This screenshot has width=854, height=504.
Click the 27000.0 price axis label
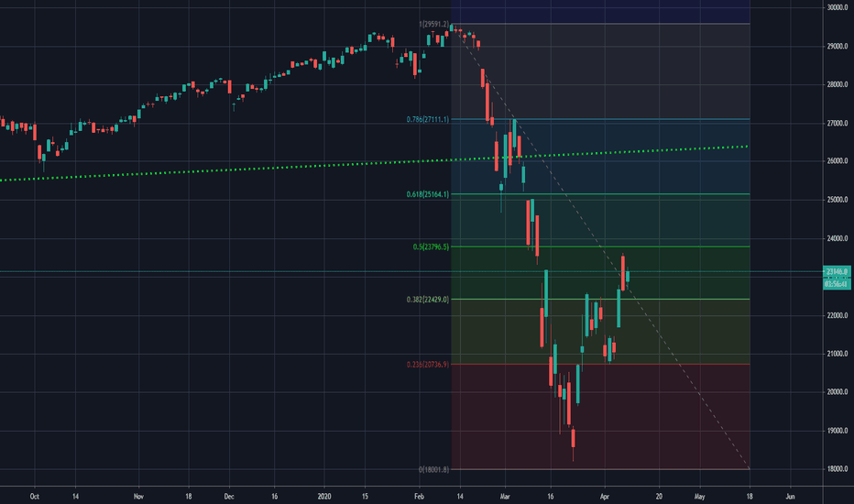pyautogui.click(x=838, y=123)
